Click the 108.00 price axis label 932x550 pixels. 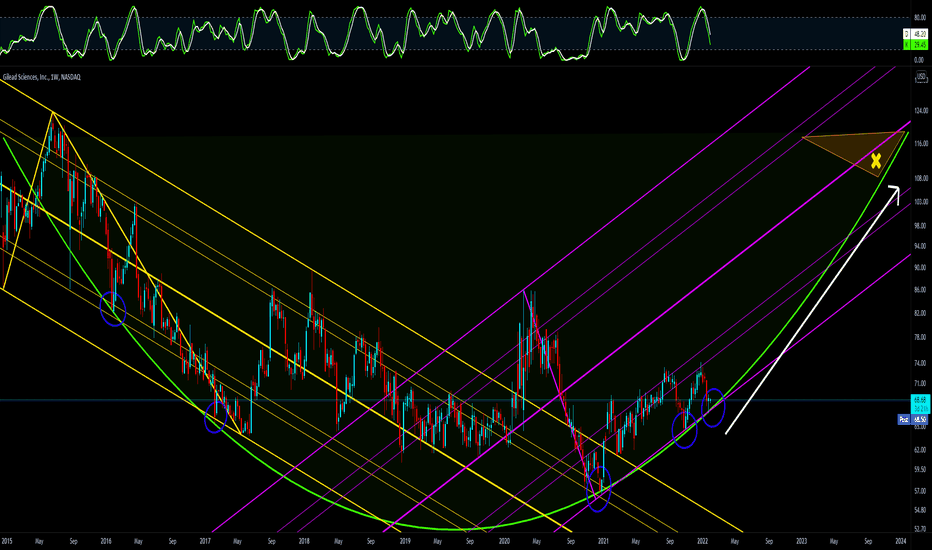point(921,178)
